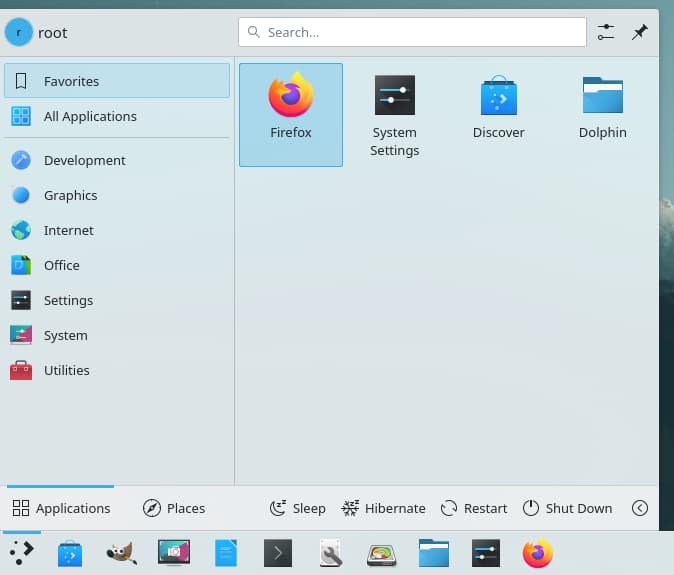The image size is (674, 575).
Task: Open the screenshot tool in taskbar
Action: (174, 553)
